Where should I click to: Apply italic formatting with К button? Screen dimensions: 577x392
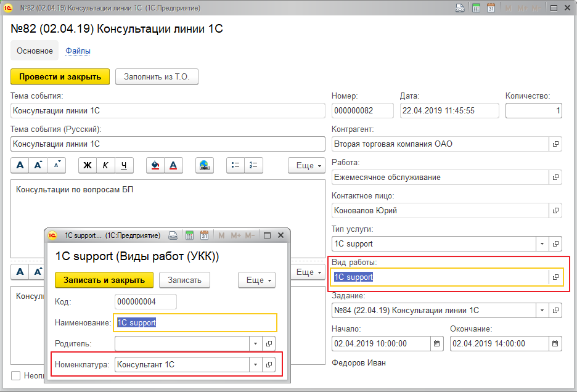(x=105, y=166)
